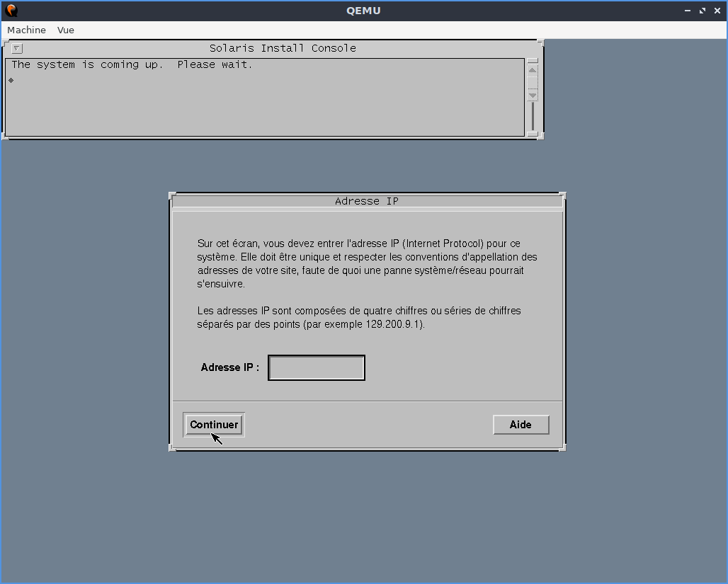The width and height of the screenshot is (728, 584).
Task: Close the QEMU window
Action: point(717,11)
